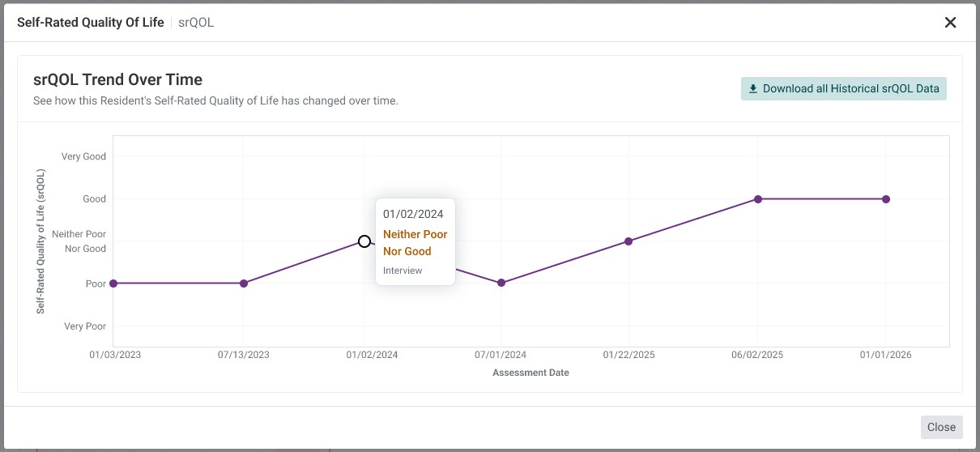Select the 07/01/2024 Poor data point
This screenshot has width=980, height=452.
501,283
